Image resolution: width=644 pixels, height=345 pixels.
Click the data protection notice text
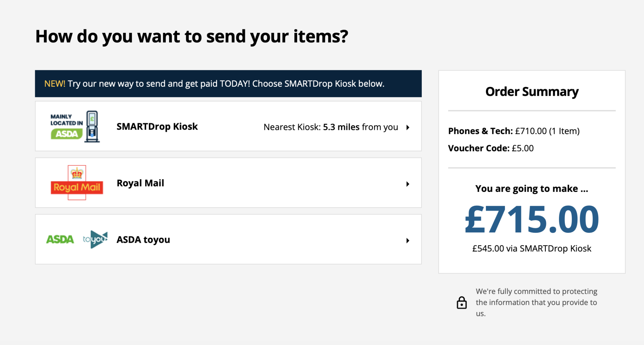(x=536, y=302)
